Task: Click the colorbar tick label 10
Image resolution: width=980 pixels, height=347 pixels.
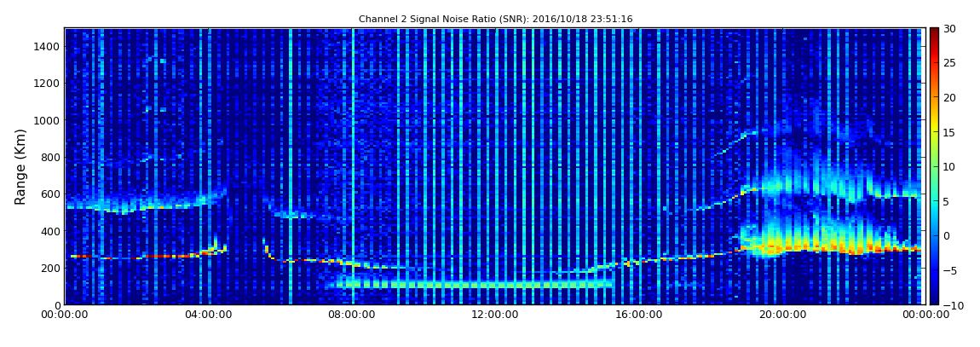Action: pos(950,166)
